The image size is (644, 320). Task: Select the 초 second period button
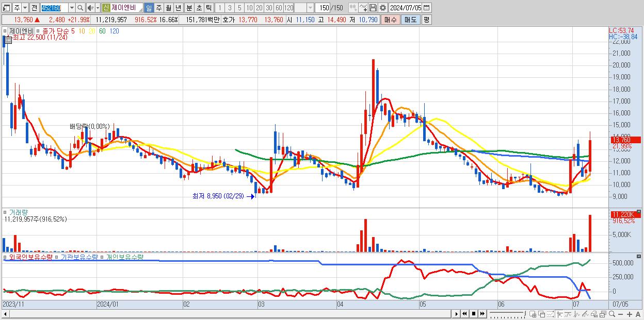click(199, 8)
